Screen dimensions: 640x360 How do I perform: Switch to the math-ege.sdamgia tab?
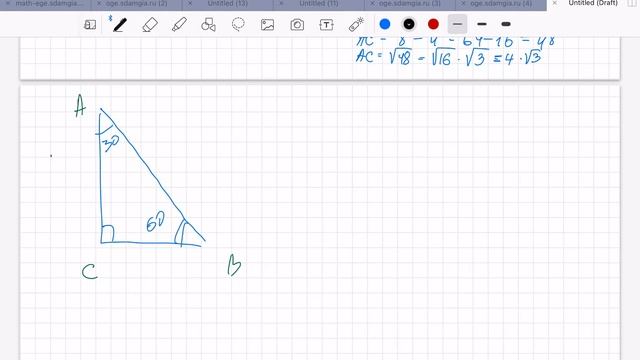[x=49, y=3]
